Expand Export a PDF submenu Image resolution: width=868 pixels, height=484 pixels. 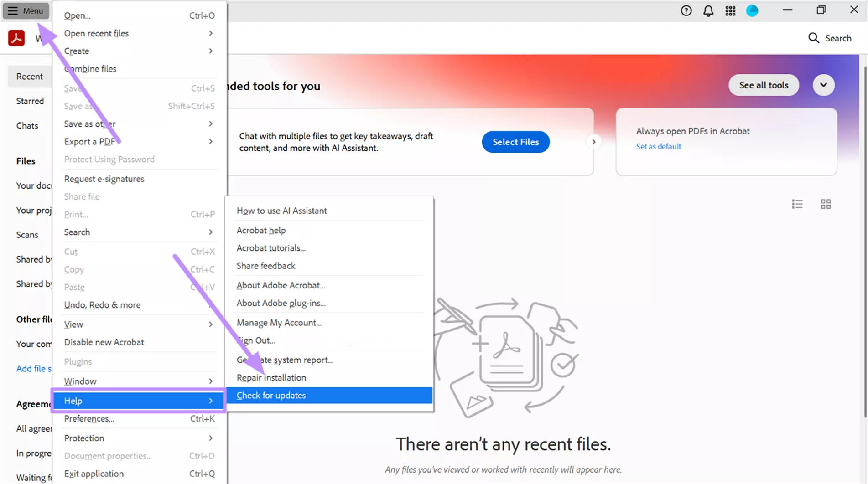(x=211, y=142)
